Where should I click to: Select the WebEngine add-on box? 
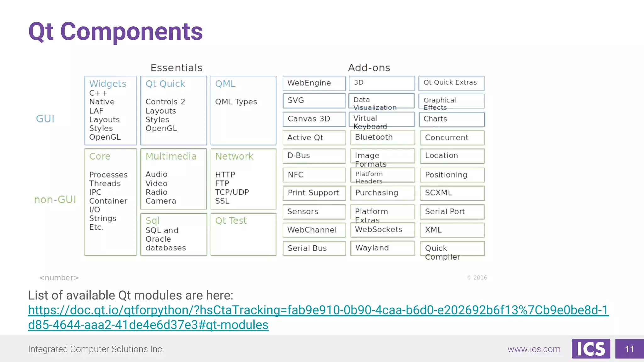point(314,83)
